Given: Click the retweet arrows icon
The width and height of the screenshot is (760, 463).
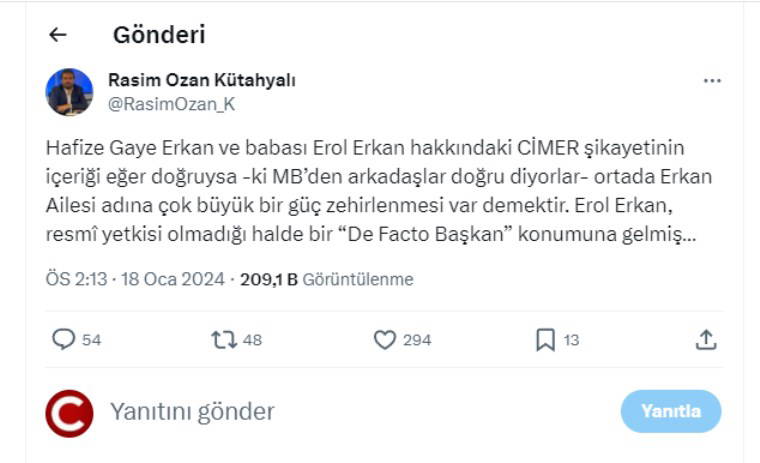Looking at the screenshot, I should pyautogui.click(x=223, y=340).
